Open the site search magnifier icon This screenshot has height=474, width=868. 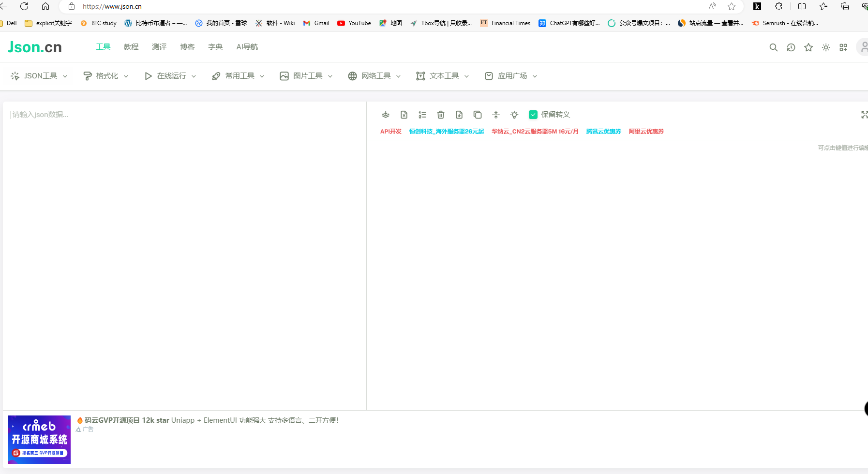click(x=774, y=47)
